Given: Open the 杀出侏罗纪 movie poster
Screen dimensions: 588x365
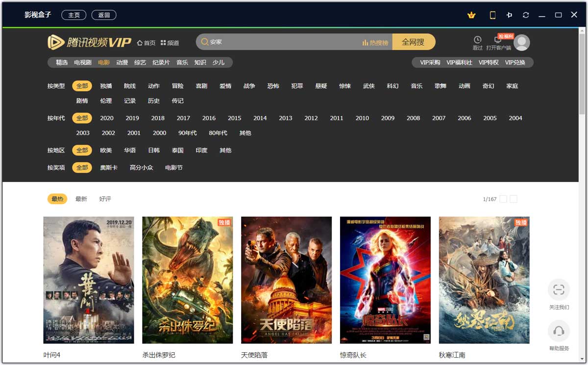Looking at the screenshot, I should [x=188, y=280].
